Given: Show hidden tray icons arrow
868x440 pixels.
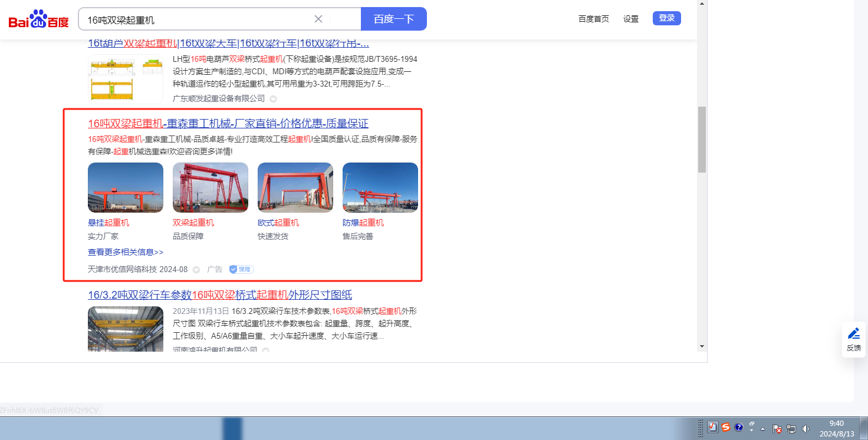Looking at the screenshot, I should pyautogui.click(x=762, y=429).
